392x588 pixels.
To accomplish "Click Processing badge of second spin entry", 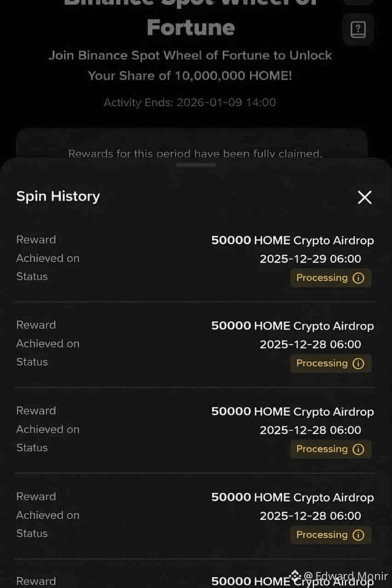I will coord(331,363).
